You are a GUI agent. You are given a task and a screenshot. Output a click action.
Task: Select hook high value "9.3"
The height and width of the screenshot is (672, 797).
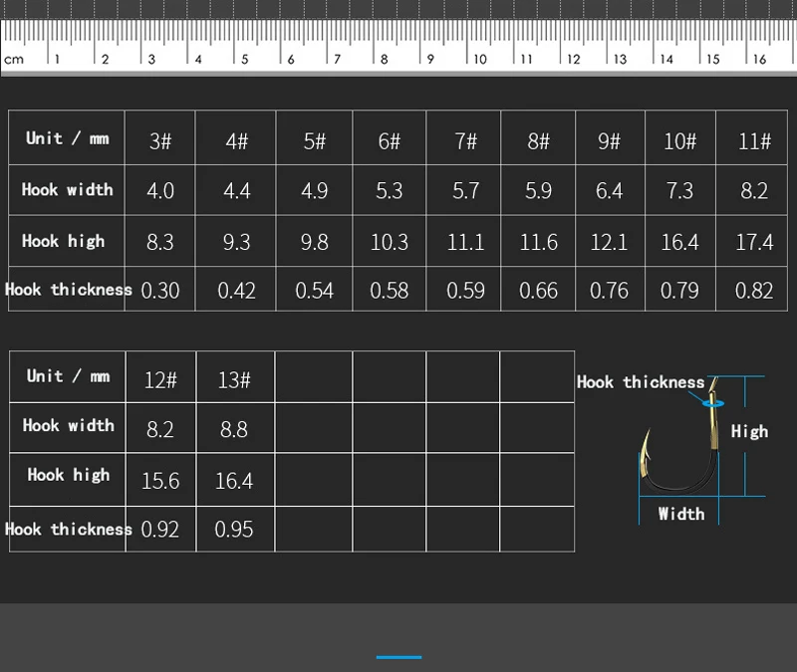(237, 242)
